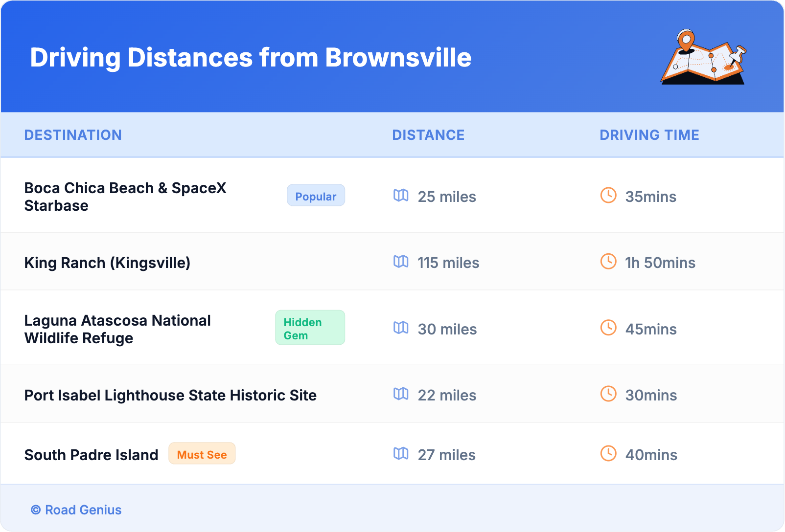Click the clock icon beside 40mins
The width and height of the screenshot is (785, 532).
point(608,454)
